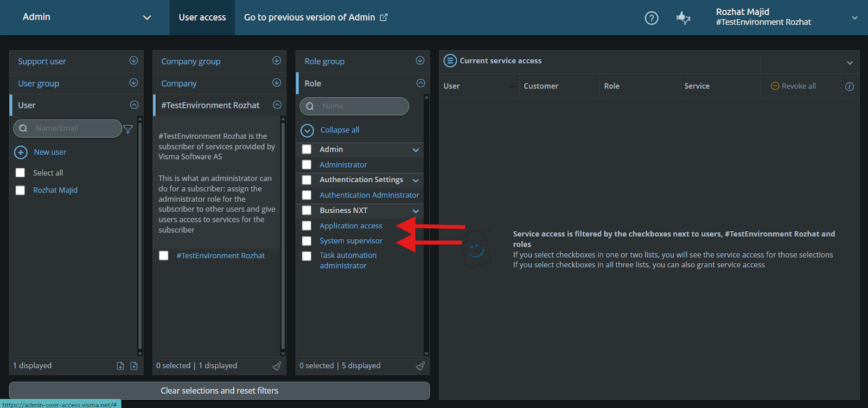Clear role selection with the broom icon
This screenshot has width=868, height=408.
(x=420, y=366)
